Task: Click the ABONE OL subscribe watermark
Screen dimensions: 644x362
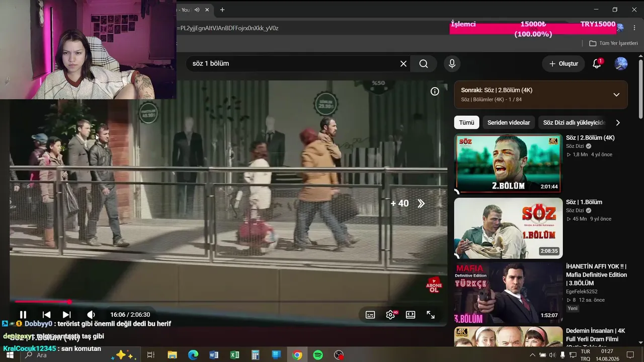Action: click(434, 285)
